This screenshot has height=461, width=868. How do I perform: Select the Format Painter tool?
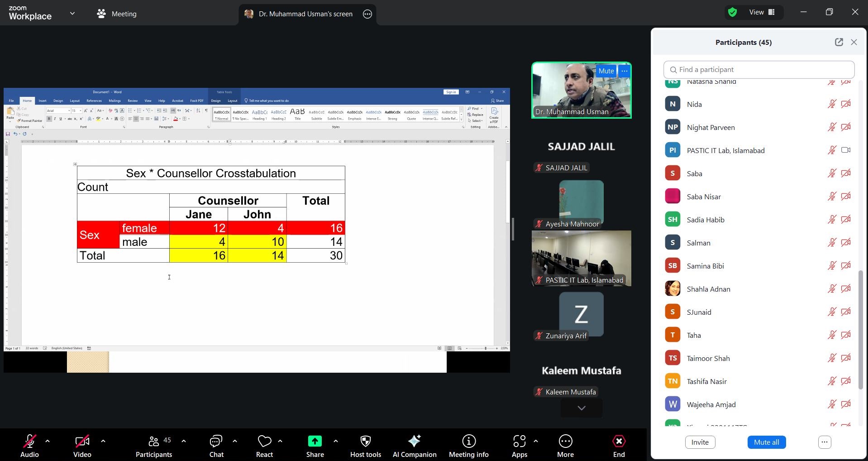pyautogui.click(x=30, y=121)
